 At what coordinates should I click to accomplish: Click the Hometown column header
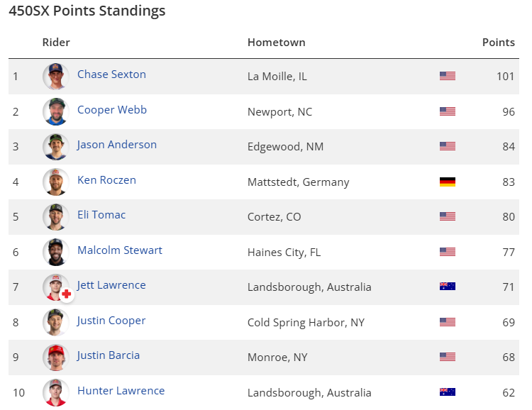(276, 43)
